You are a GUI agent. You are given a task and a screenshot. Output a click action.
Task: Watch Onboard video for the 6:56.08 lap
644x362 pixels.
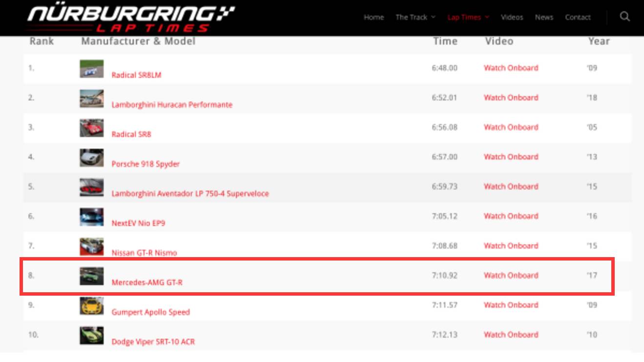(x=511, y=127)
